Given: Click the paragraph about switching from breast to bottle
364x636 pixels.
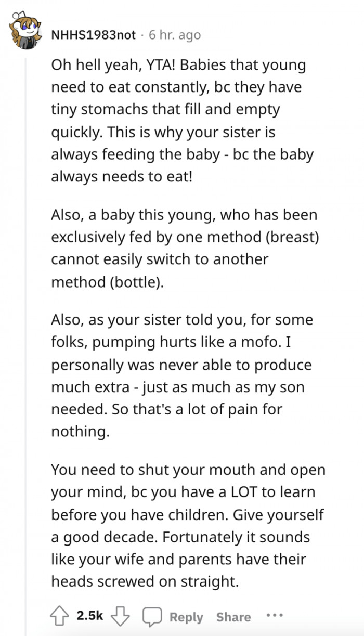Looking at the screenshot, I should pyautogui.click(x=182, y=248).
